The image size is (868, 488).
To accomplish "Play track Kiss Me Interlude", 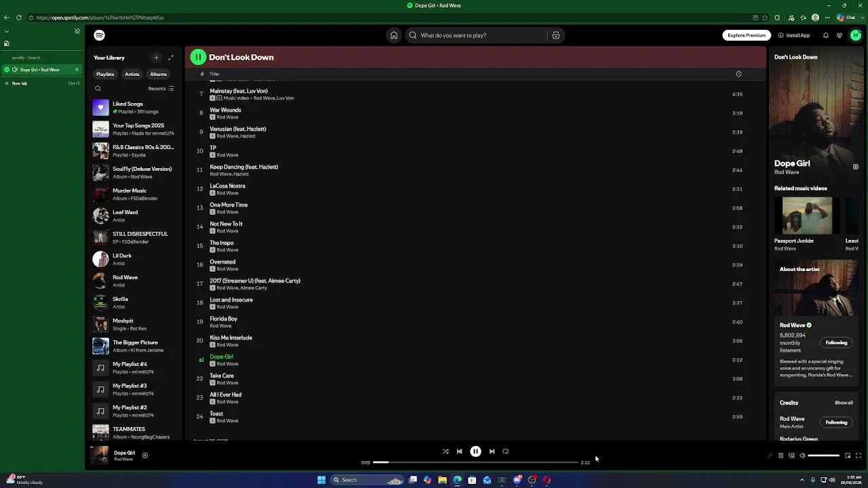I will click(x=476, y=341).
